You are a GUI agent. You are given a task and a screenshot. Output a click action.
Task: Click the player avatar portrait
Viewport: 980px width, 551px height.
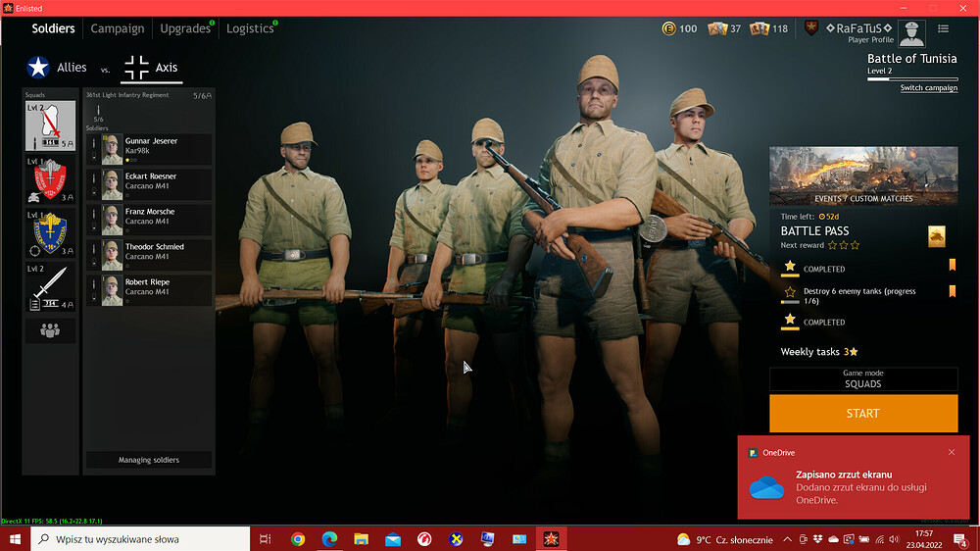pos(911,33)
